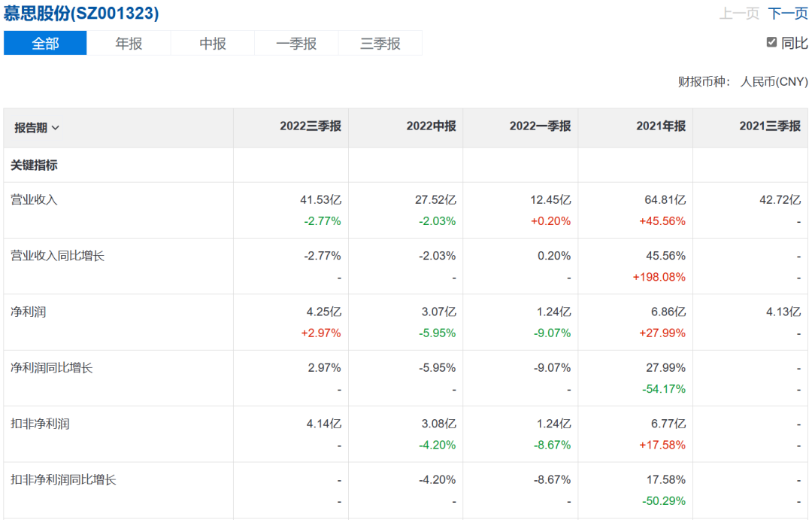
Task: Switch to the 中报 tab
Action: pyautogui.click(x=213, y=44)
